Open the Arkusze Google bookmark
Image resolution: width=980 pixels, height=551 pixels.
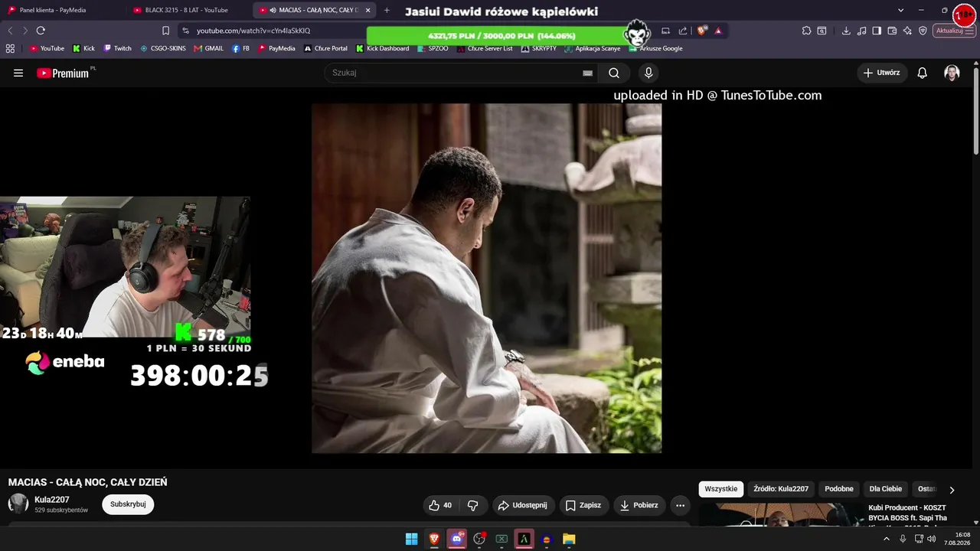point(655,48)
